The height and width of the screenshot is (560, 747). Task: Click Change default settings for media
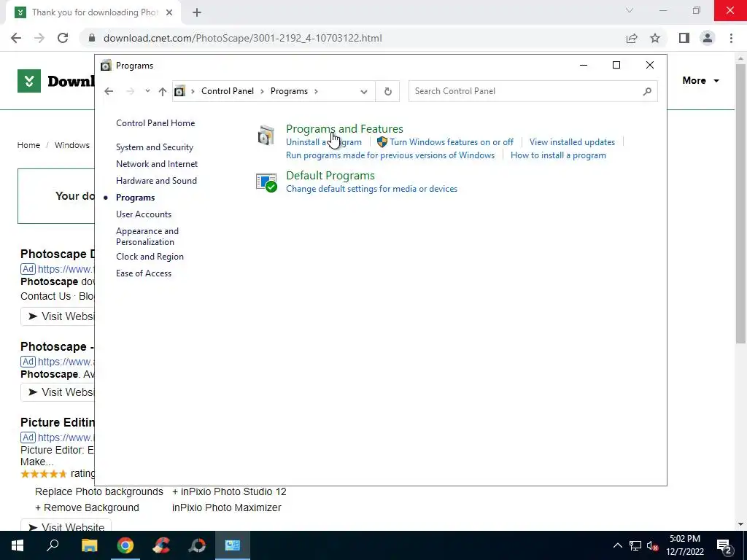coord(371,189)
